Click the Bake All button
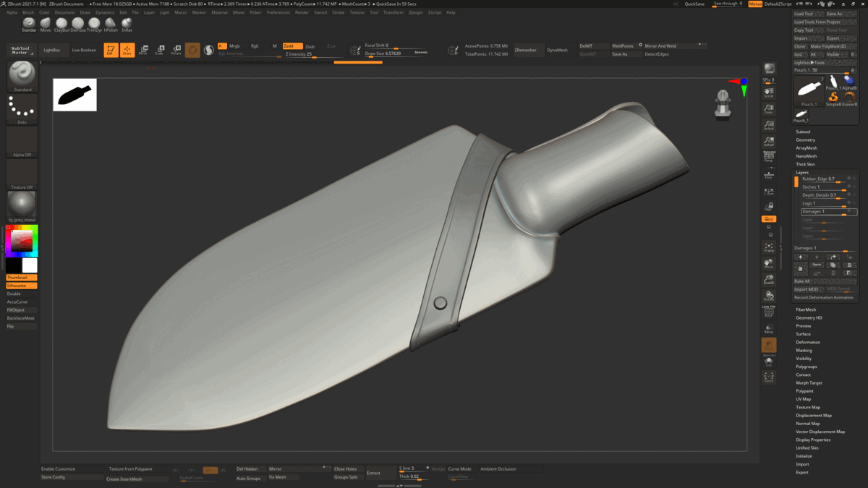The height and width of the screenshot is (488, 868). coord(802,281)
